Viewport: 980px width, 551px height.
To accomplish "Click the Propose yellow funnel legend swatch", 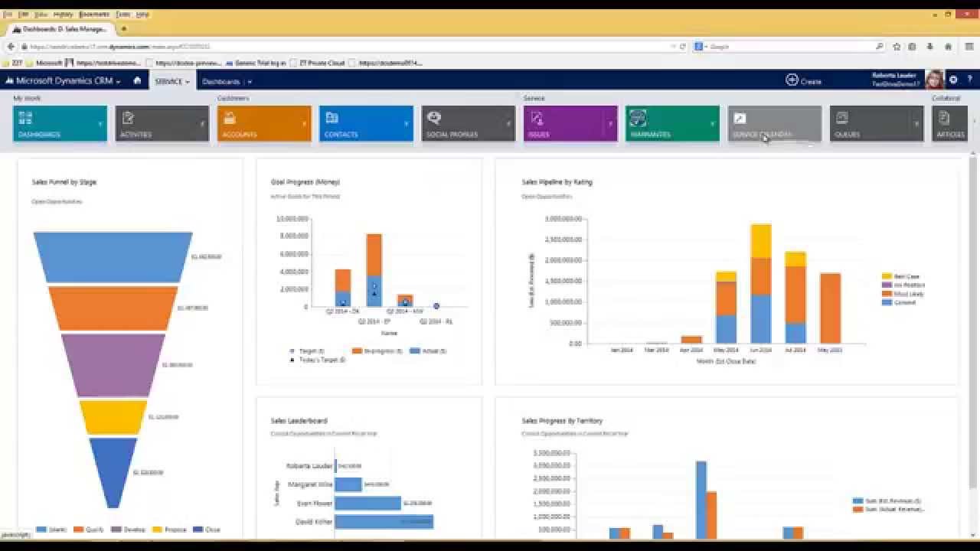I will [x=157, y=529].
